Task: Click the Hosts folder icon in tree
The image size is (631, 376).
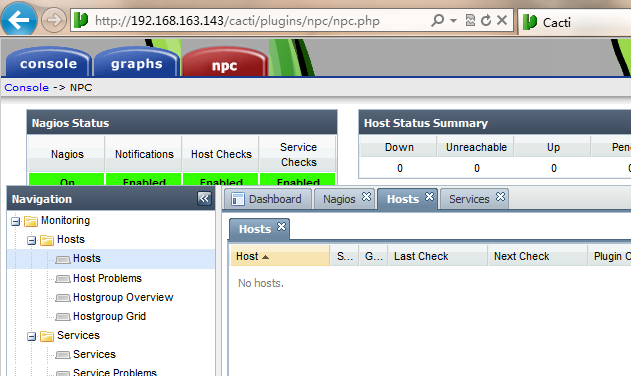Action: click(47, 240)
